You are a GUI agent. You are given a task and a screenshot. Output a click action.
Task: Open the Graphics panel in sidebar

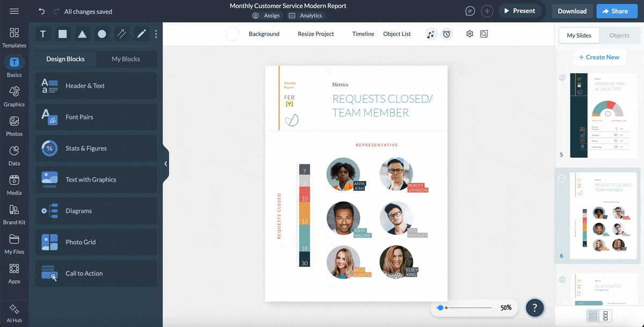click(x=14, y=95)
